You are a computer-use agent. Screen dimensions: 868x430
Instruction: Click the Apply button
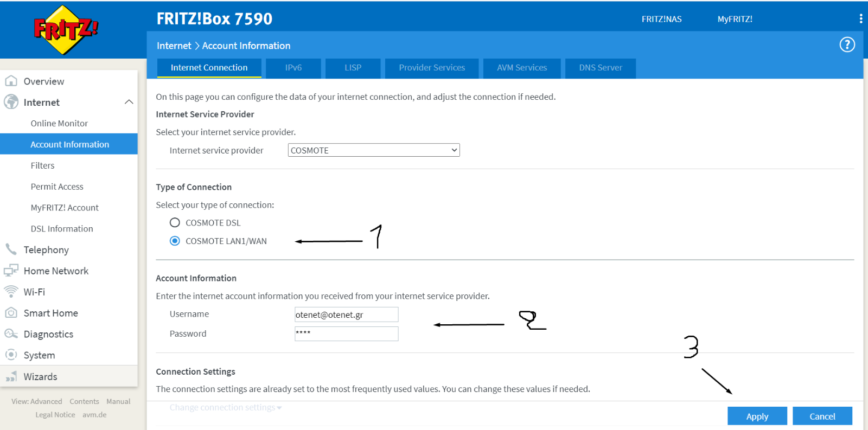[757, 416]
